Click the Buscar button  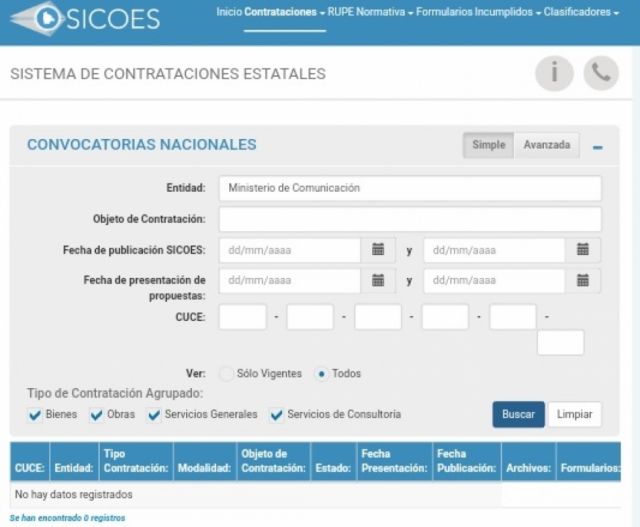pyautogui.click(x=518, y=414)
